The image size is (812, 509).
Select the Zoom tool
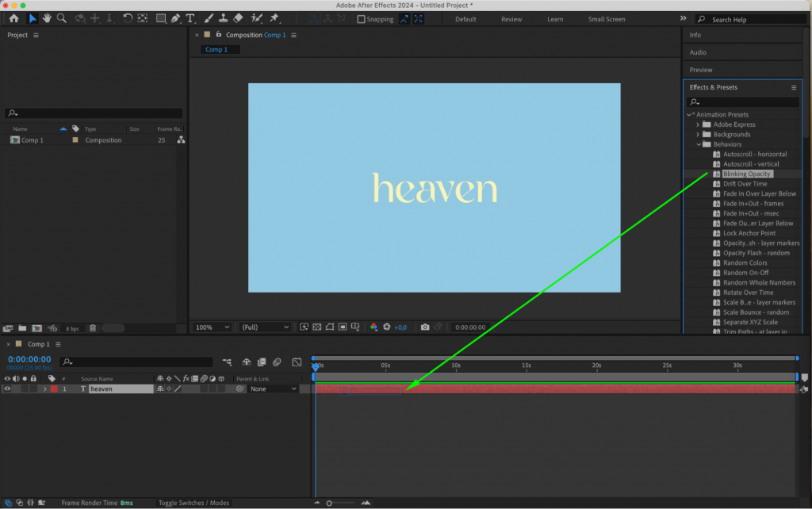pyautogui.click(x=62, y=18)
